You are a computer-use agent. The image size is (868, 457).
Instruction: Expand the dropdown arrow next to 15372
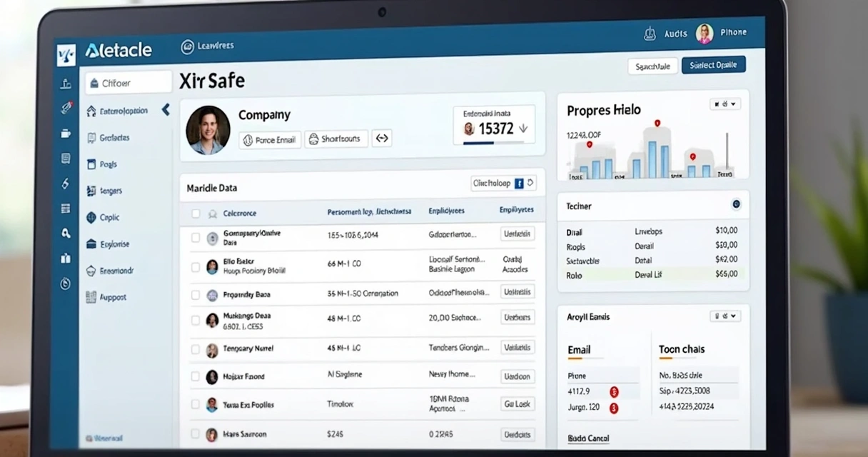click(523, 129)
